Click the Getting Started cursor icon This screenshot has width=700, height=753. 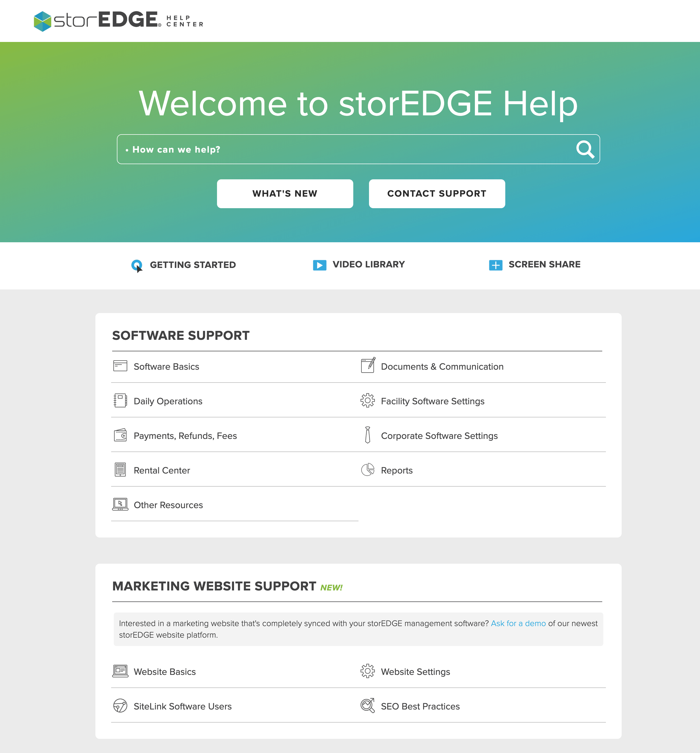point(137,266)
